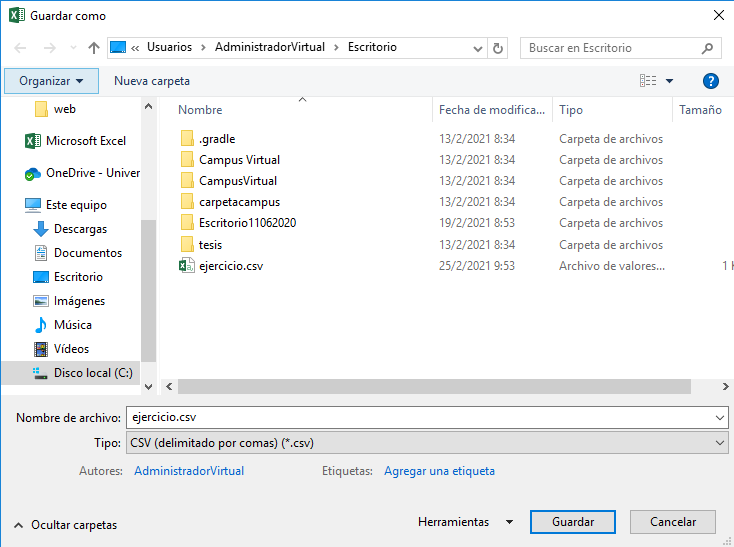Sort files by Fecha de modificación column

[x=491, y=110]
